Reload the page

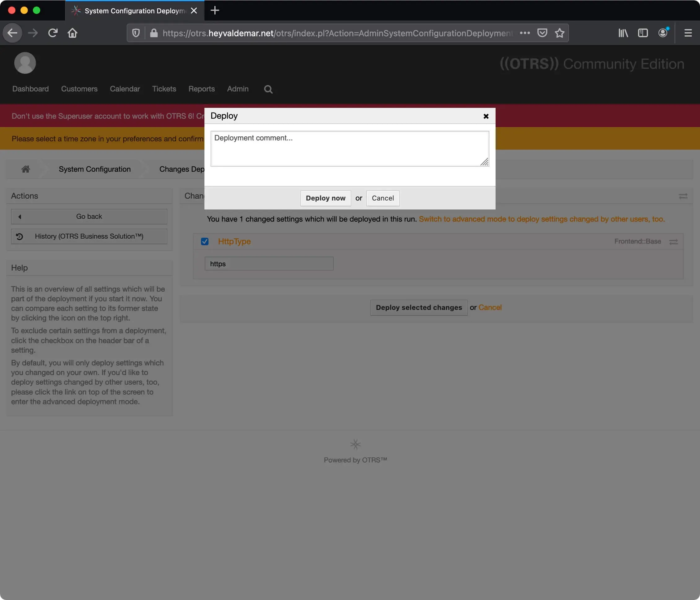[53, 33]
